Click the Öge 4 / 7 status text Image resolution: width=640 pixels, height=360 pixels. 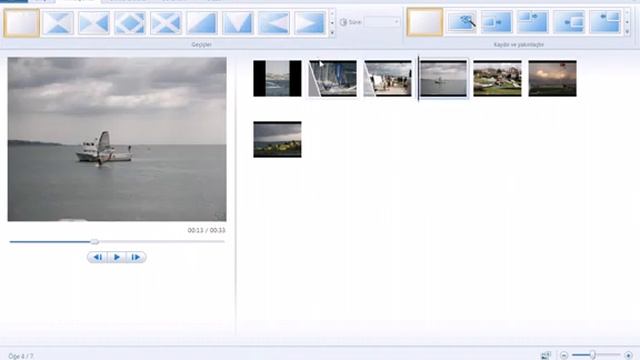click(21, 356)
